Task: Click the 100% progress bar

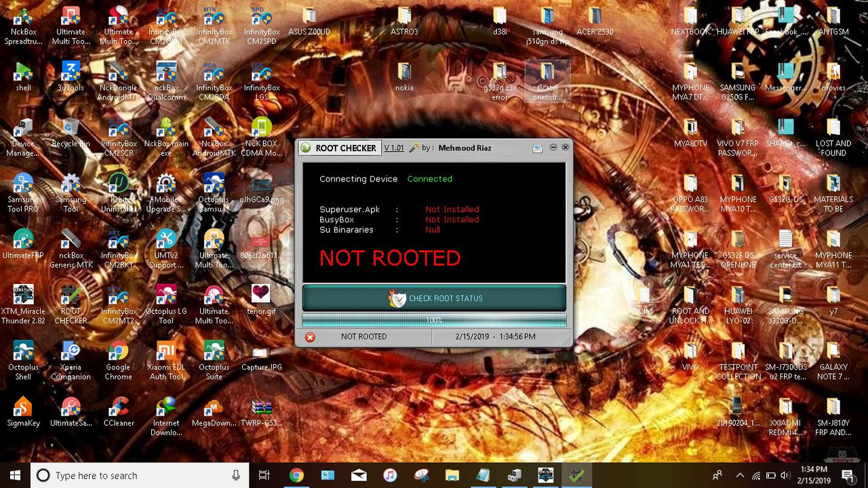Action: [x=434, y=320]
